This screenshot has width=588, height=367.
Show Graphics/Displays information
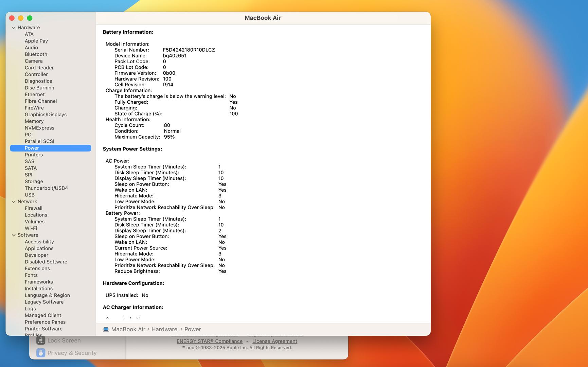click(x=46, y=115)
